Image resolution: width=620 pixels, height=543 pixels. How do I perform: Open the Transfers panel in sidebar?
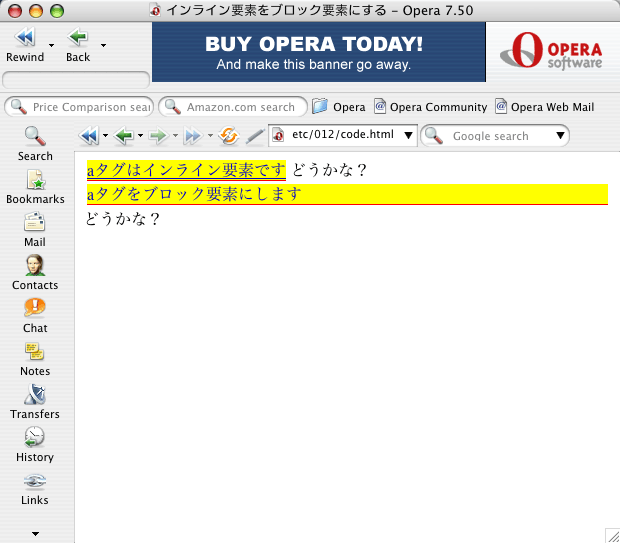(x=35, y=402)
